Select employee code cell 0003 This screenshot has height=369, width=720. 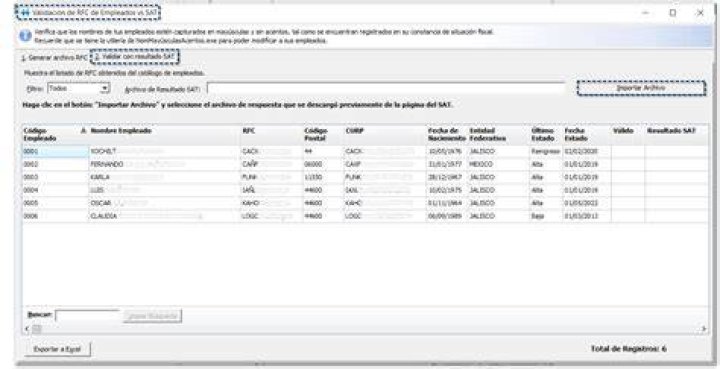(x=55, y=177)
